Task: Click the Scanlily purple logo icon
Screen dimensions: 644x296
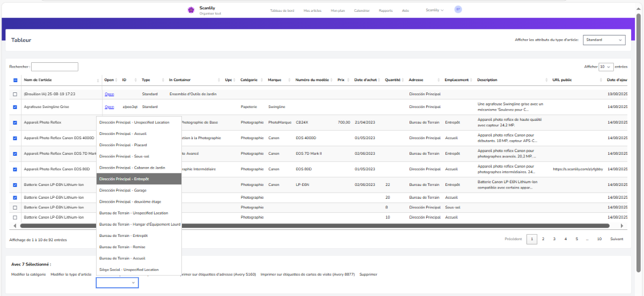Action: 190,10
